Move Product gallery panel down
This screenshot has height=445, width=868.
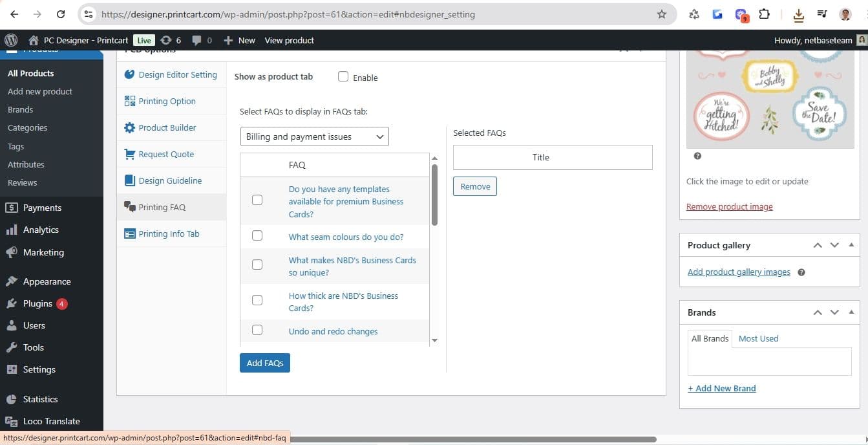pos(834,245)
